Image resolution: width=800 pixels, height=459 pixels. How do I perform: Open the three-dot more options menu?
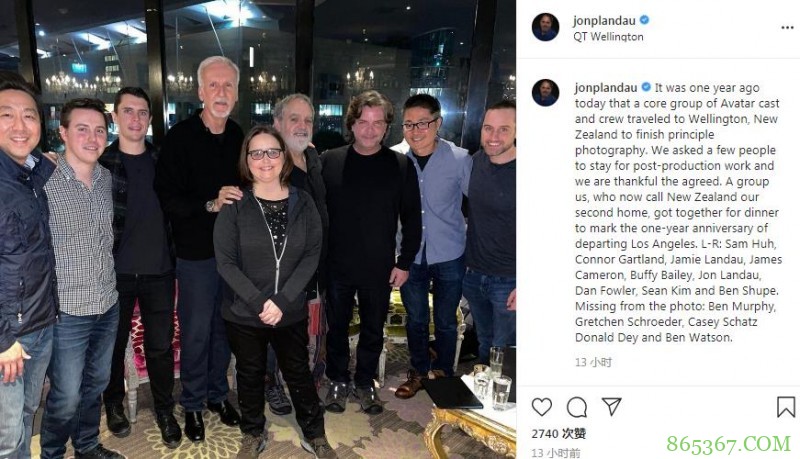click(x=787, y=28)
